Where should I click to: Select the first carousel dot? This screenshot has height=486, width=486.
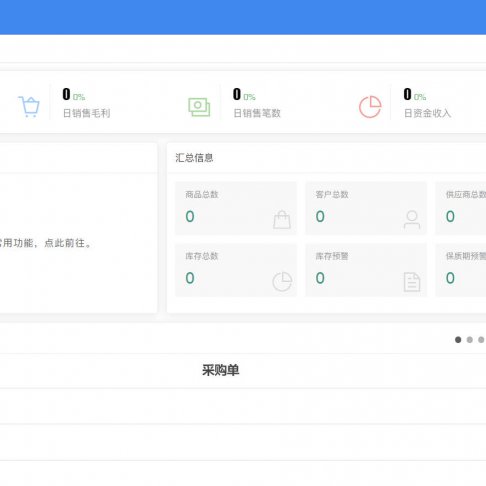(458, 340)
